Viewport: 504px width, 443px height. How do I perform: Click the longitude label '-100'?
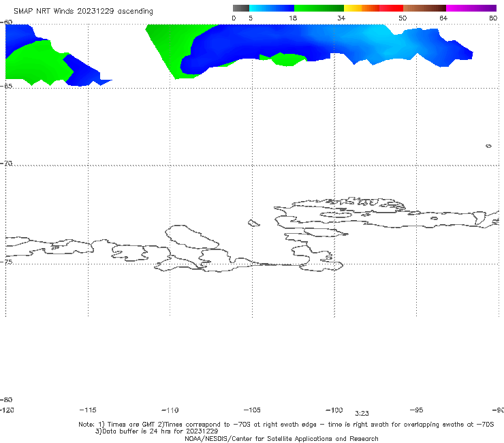[334, 410]
